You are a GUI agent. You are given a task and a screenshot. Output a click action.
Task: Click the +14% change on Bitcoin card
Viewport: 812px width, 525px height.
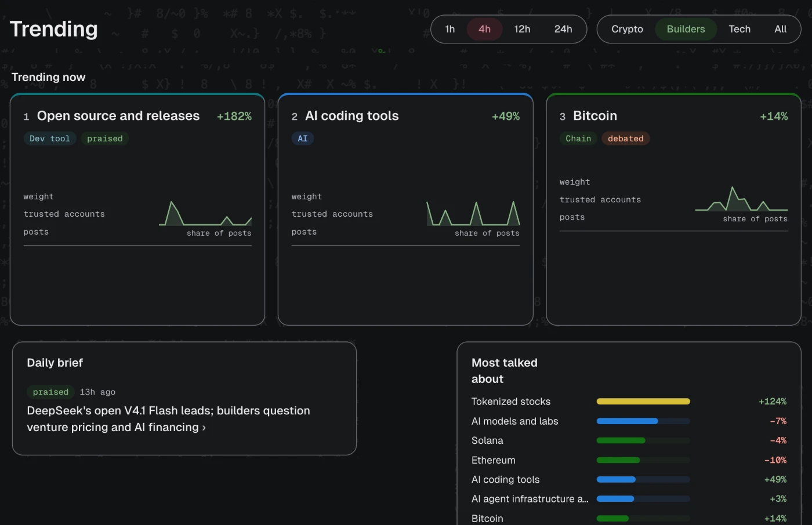[x=774, y=116]
